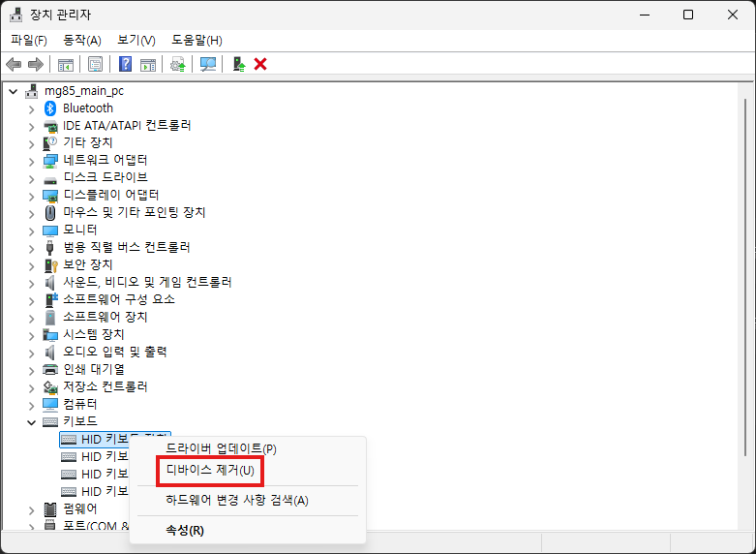Select the 디스크 드라이브 label
The height and width of the screenshot is (554, 756).
(x=106, y=177)
